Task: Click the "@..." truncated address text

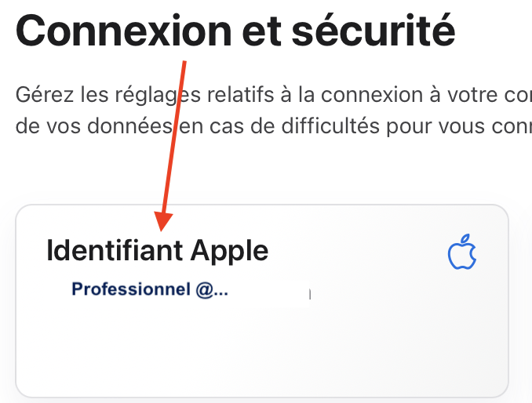Action: pos(212,289)
